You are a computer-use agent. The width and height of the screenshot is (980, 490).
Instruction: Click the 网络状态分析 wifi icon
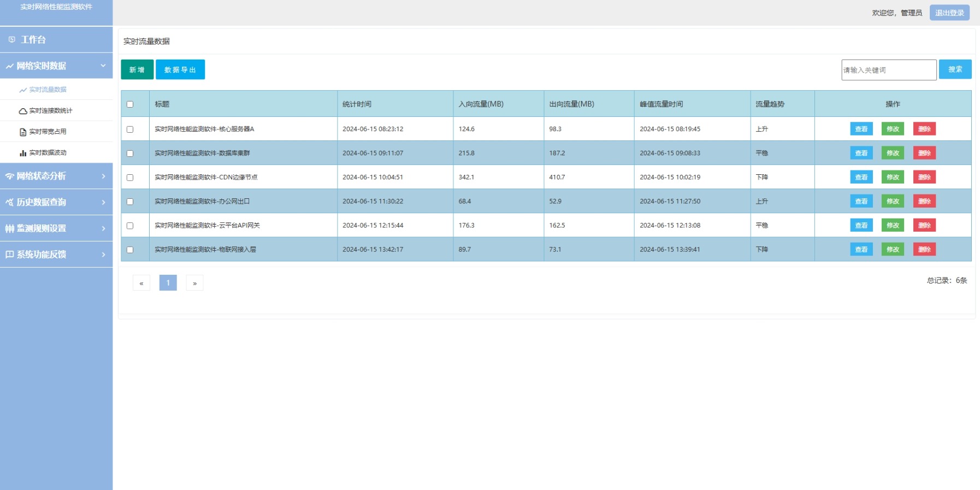click(x=10, y=176)
